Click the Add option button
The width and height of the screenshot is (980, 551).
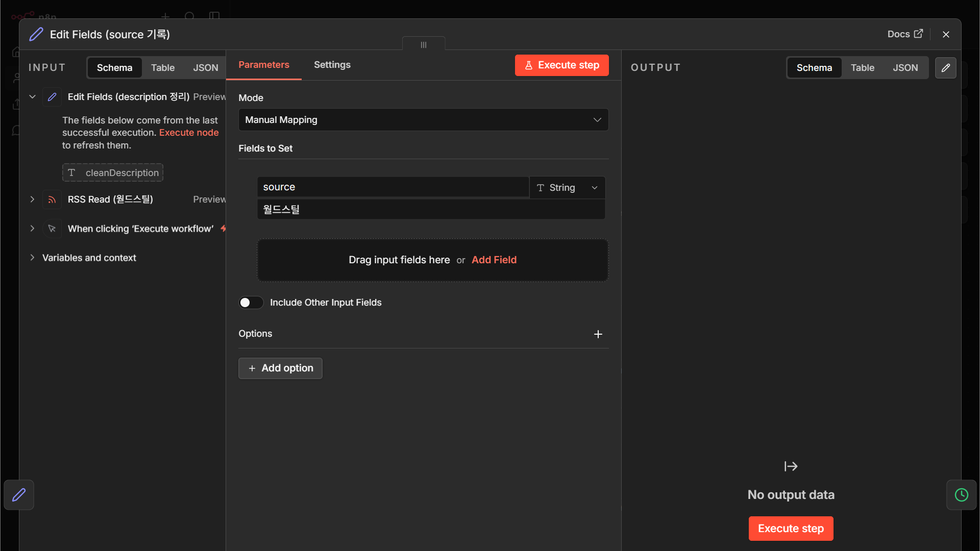[280, 368]
